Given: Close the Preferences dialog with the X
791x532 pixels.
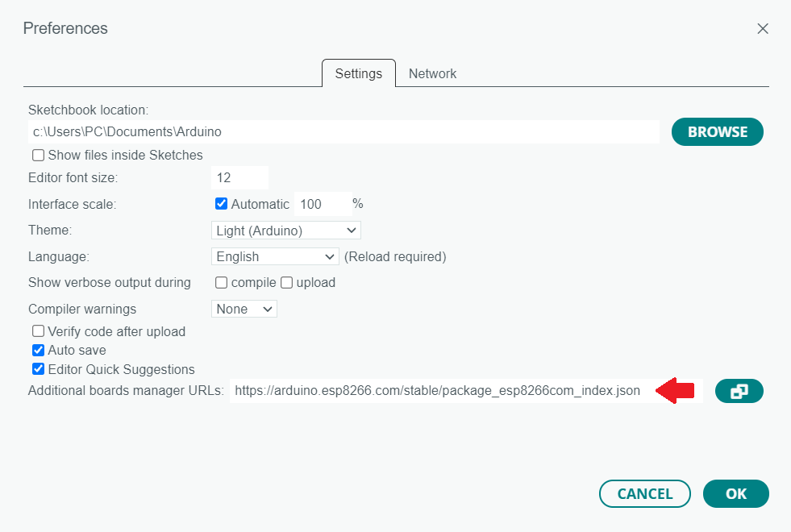Looking at the screenshot, I should click(762, 28).
